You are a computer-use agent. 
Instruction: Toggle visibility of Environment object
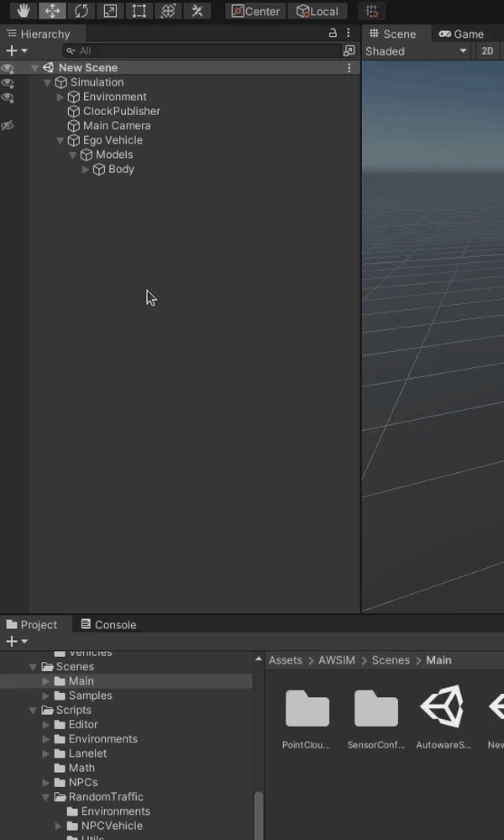click(x=7, y=97)
